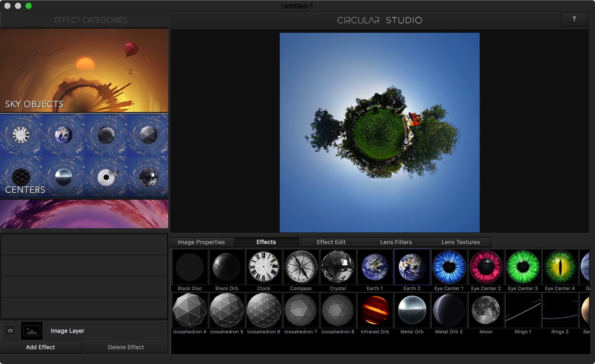
Task: Select the Icosahedron 7 effect
Action: (x=301, y=310)
